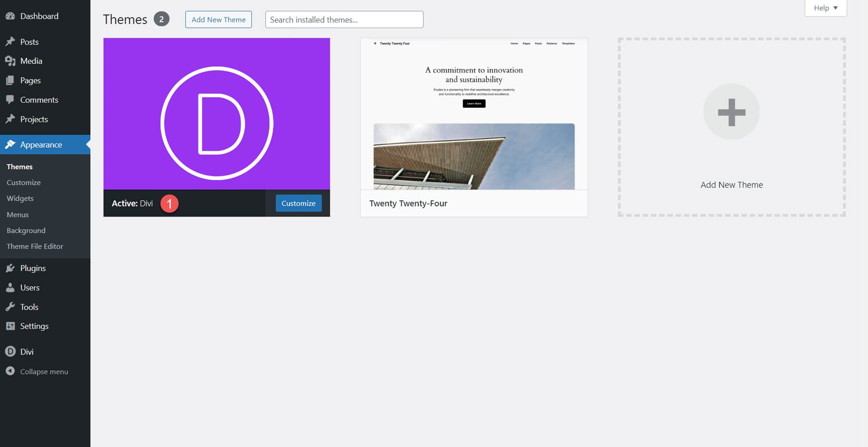
Task: Select the Plugins plug icon
Action: 11,268
